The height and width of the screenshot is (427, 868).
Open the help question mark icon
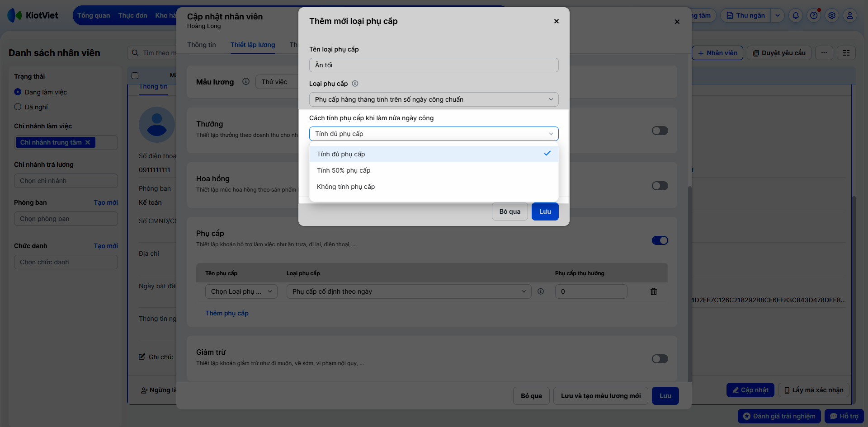(x=814, y=15)
